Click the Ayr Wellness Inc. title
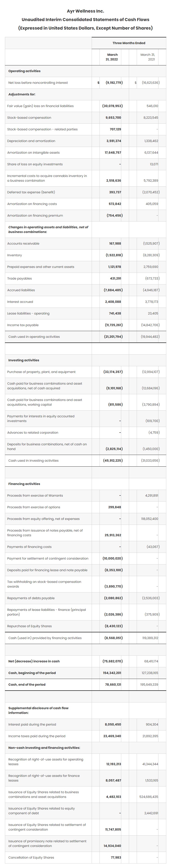Screen dimensions: 171x868 click(x=85, y=11)
